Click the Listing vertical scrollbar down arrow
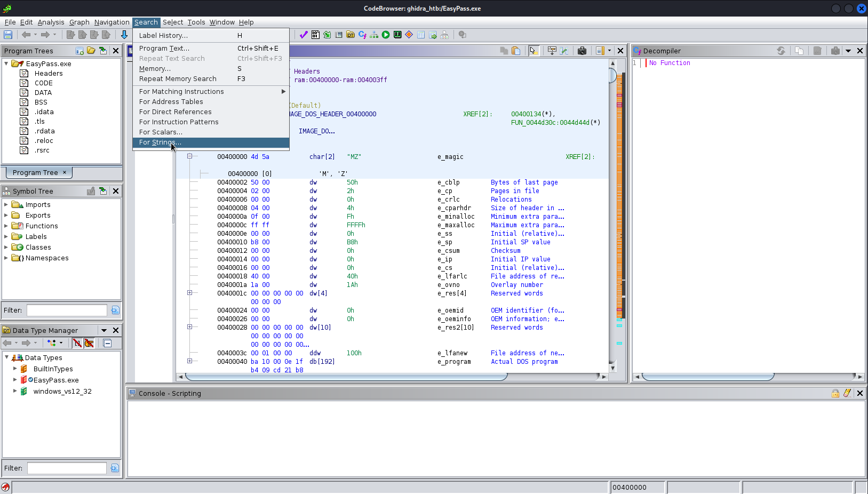Image resolution: width=868 pixels, height=494 pixels. coord(612,368)
